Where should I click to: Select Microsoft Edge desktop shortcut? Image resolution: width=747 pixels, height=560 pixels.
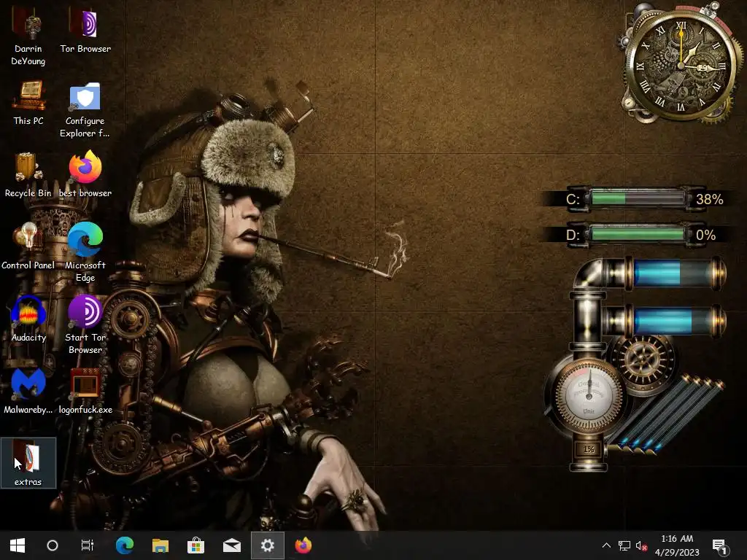click(85, 252)
